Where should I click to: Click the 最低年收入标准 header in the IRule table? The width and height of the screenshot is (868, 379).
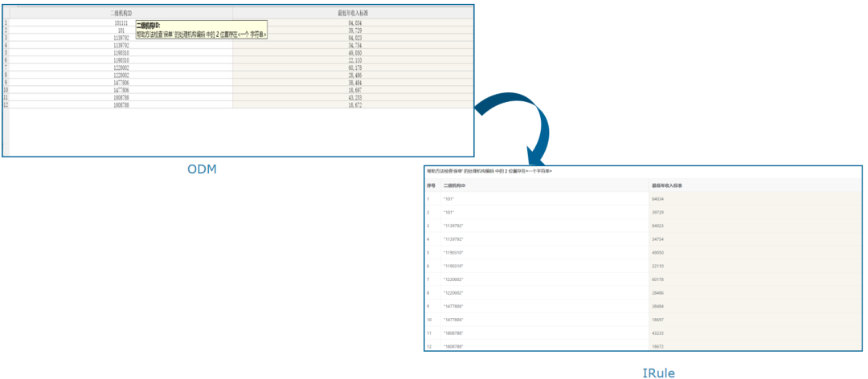pyautogui.click(x=667, y=185)
